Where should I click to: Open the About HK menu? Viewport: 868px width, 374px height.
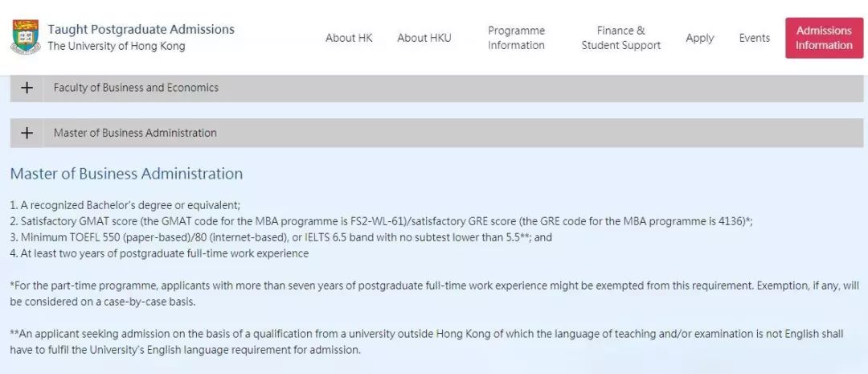click(x=349, y=38)
